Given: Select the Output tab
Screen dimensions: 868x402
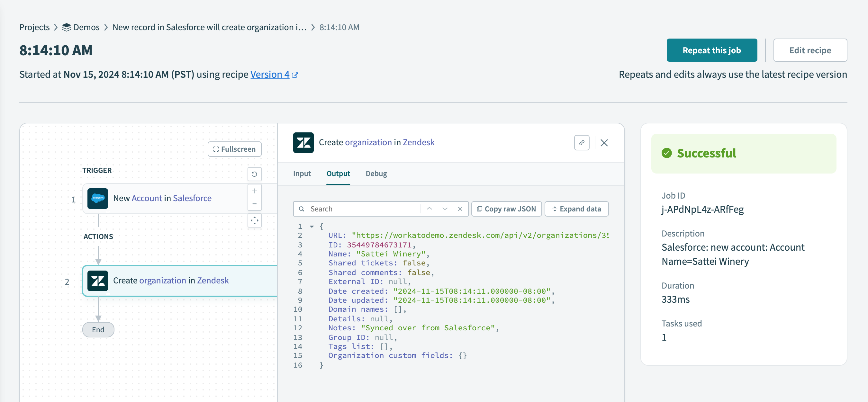Looking at the screenshot, I should [338, 173].
